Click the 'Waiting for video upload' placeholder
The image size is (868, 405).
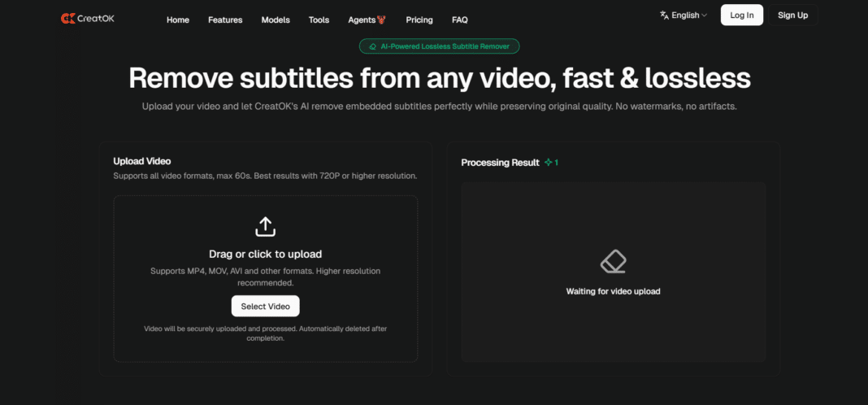[613, 291]
